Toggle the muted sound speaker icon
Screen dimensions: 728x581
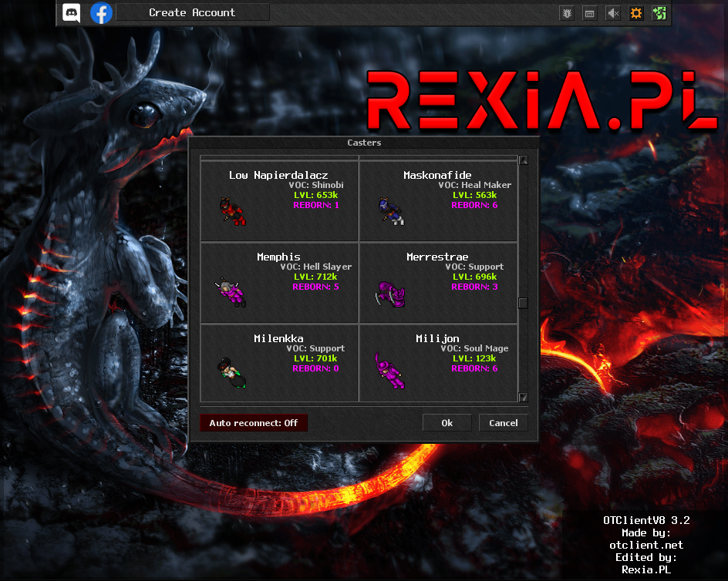point(613,13)
